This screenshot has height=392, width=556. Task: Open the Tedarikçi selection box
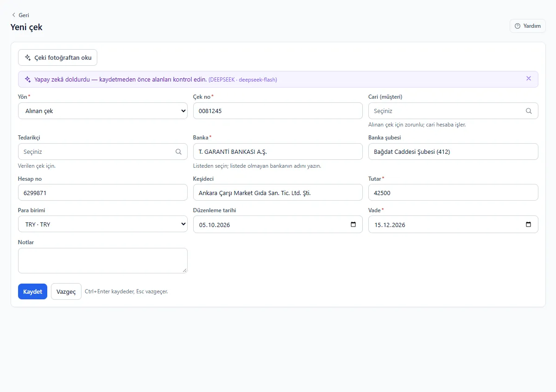tap(103, 152)
